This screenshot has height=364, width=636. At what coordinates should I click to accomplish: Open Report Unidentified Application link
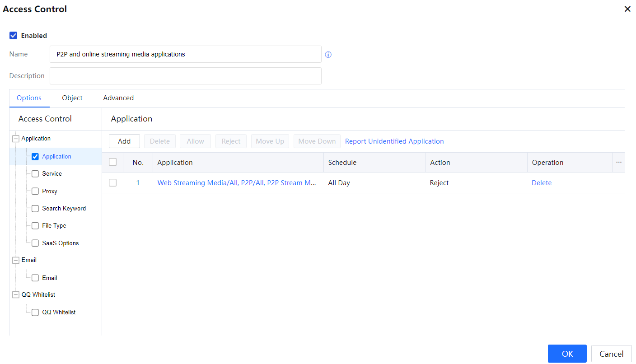point(394,141)
